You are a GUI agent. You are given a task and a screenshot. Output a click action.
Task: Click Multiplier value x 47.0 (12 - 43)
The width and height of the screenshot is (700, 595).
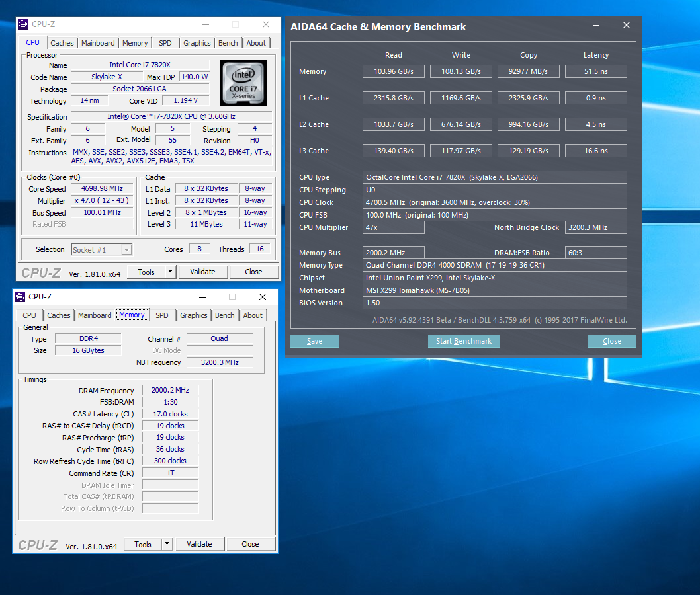coord(103,201)
